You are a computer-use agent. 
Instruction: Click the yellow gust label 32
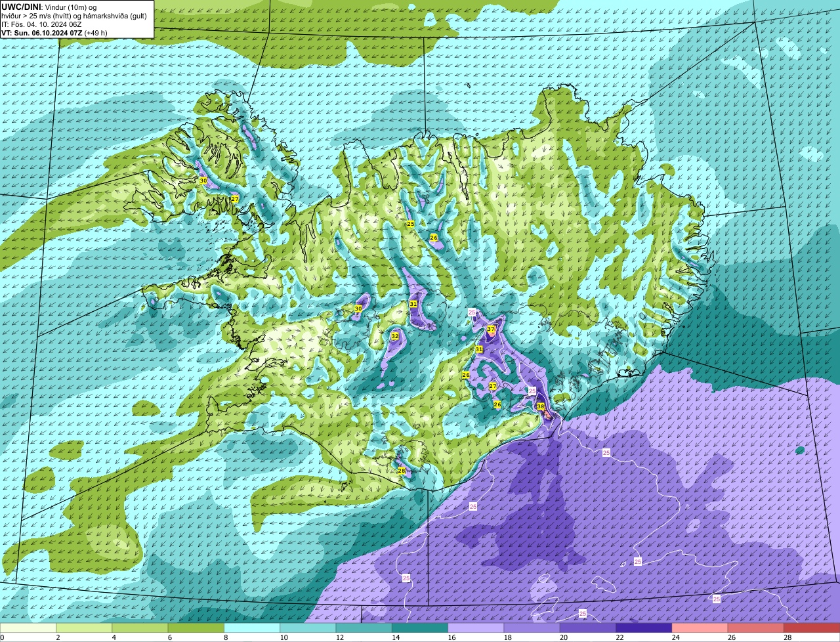(x=394, y=336)
